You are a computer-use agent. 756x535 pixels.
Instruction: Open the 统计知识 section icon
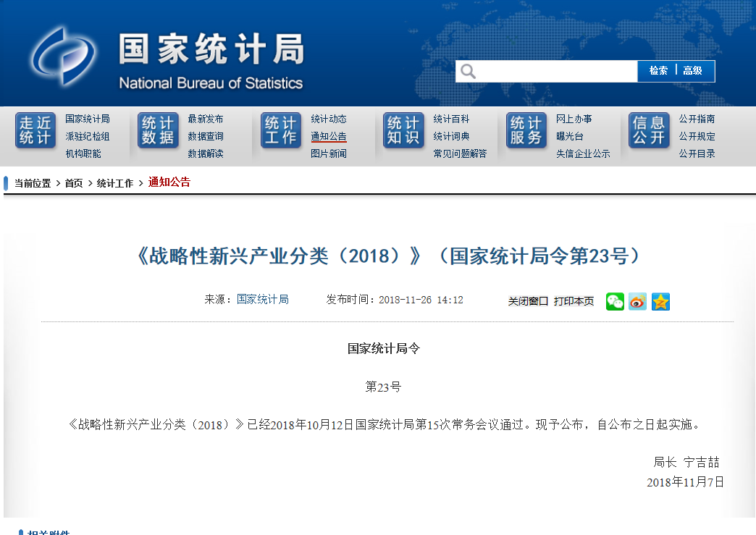coord(403,131)
